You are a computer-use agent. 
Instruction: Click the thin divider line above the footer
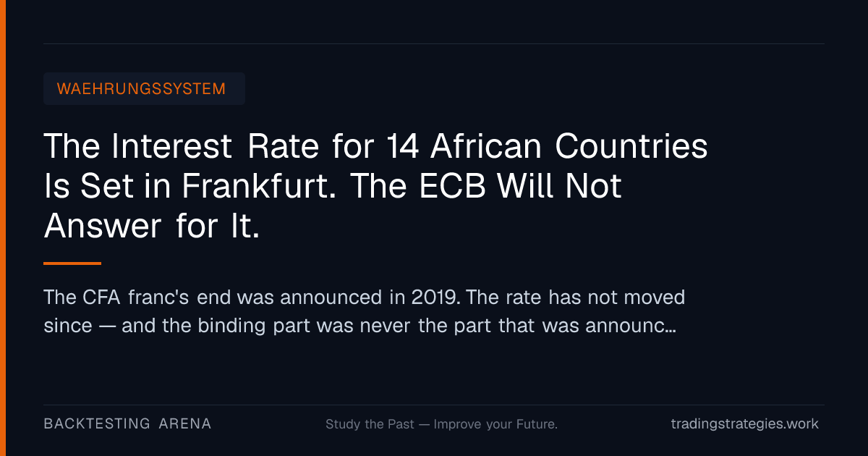(434, 405)
